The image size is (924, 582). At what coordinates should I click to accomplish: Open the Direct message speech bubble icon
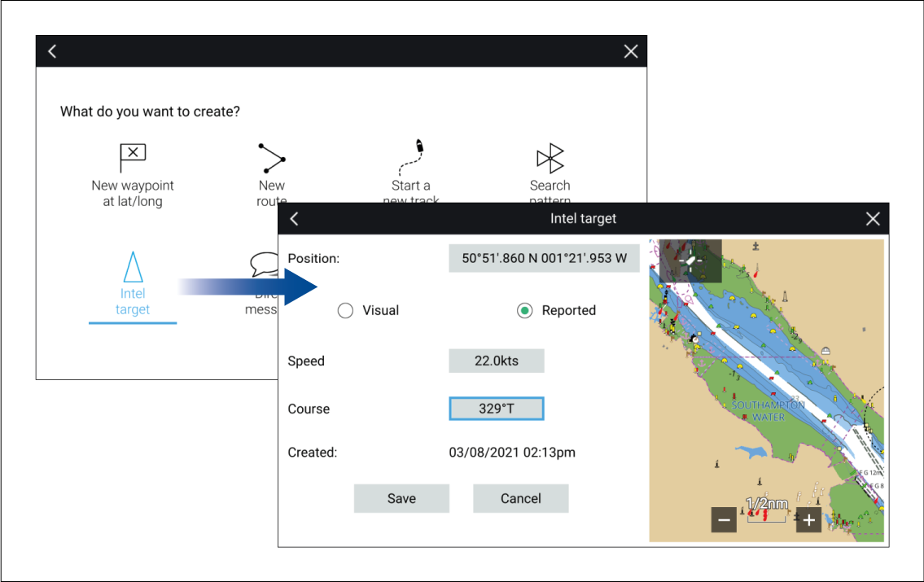(265, 265)
